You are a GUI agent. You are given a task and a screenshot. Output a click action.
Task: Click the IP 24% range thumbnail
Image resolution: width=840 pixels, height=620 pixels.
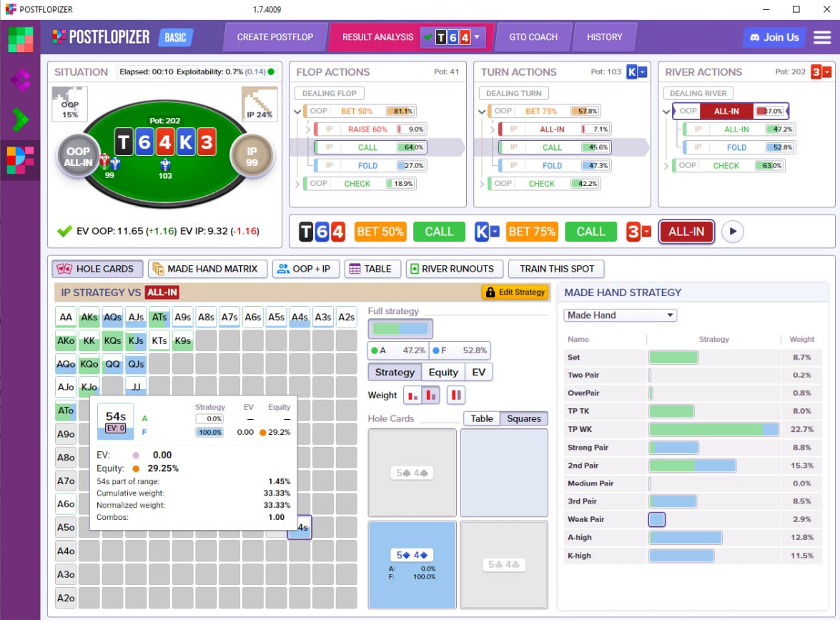click(x=260, y=105)
